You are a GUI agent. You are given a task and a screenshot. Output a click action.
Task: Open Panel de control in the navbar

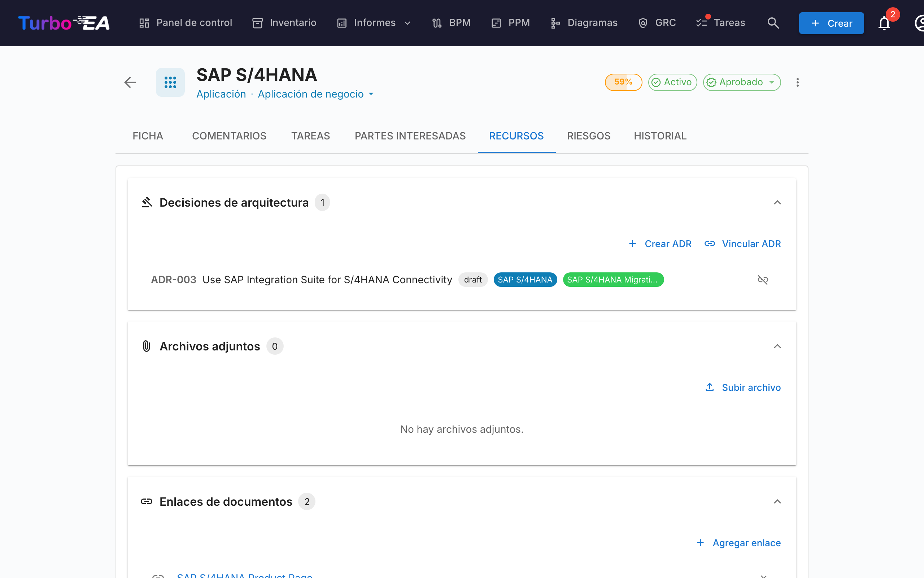[186, 23]
